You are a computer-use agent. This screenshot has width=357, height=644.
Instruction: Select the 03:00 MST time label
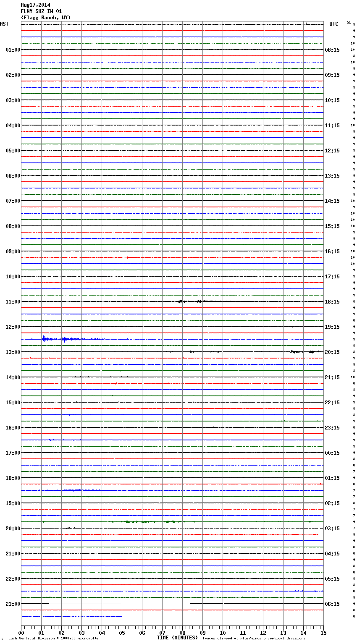(x=13, y=100)
